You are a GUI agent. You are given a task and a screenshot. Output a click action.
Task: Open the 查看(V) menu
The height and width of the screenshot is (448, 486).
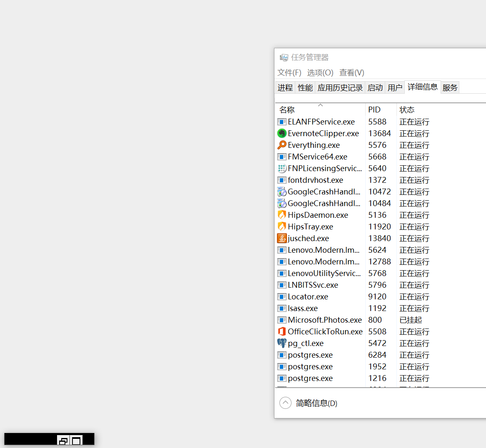click(x=352, y=72)
